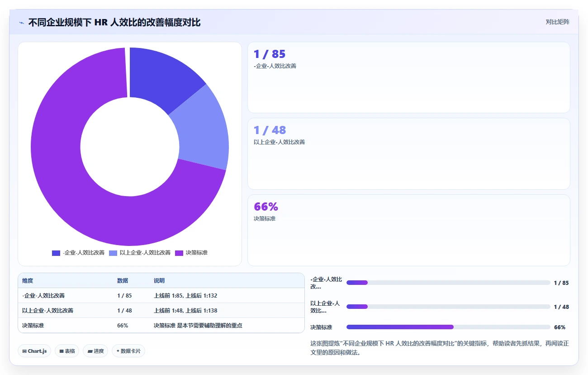Click the light blue legend color swatch
The height and width of the screenshot is (375, 588).
[x=113, y=253]
